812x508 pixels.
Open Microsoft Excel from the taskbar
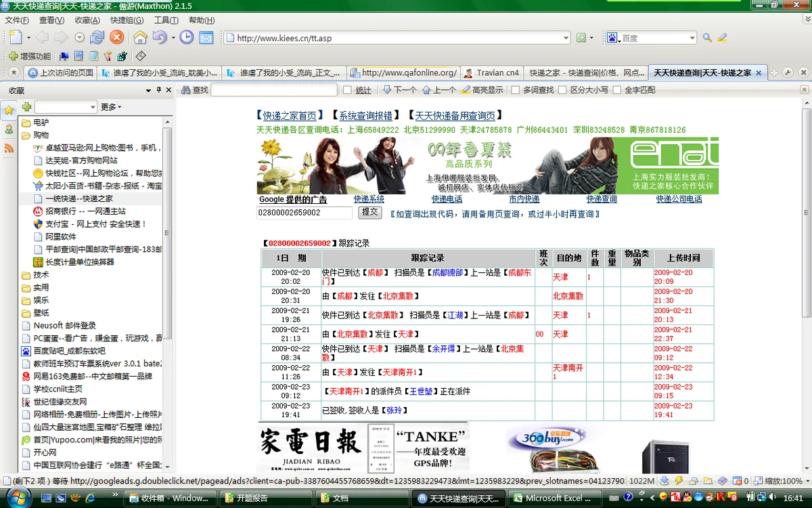tap(554, 498)
